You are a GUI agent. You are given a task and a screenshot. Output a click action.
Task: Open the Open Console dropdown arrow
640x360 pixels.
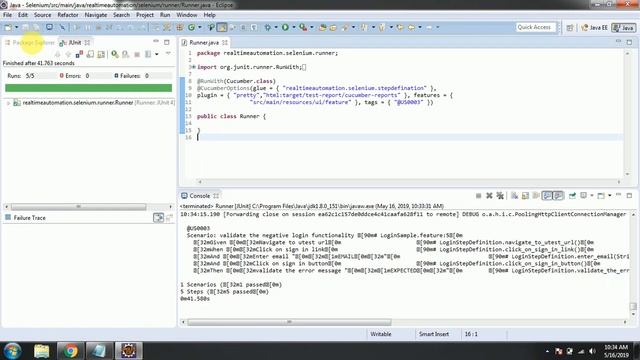pos(609,196)
